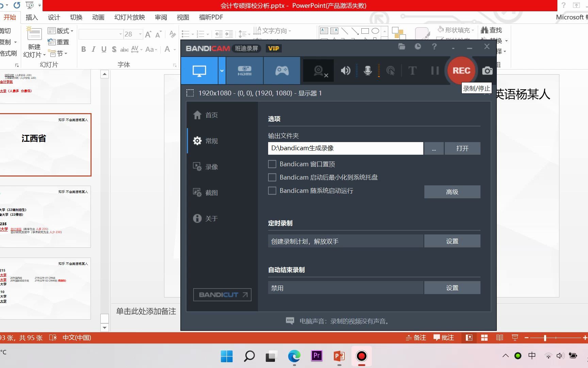Image resolution: width=588 pixels, height=368 pixels.
Task: Show hidden system tray icons
Action: pos(506,356)
